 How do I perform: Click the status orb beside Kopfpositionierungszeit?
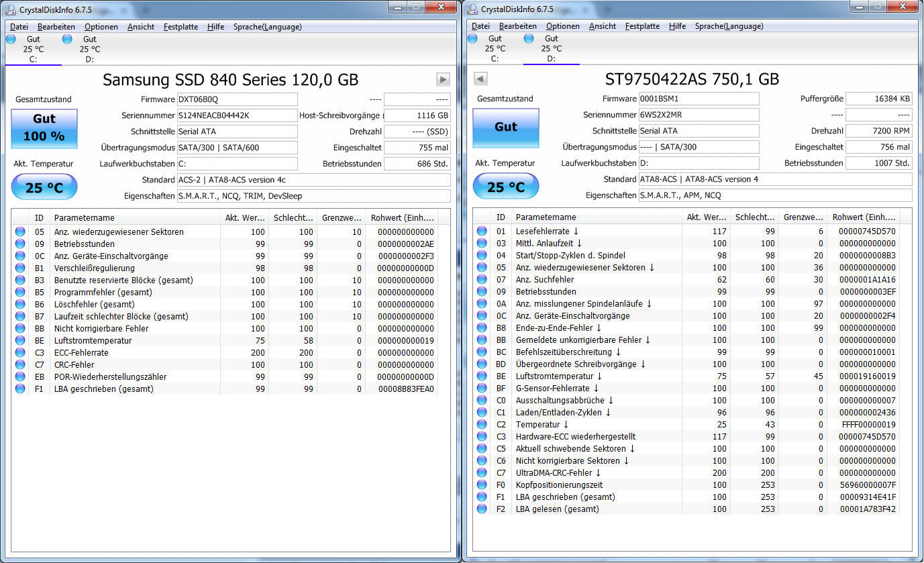tap(482, 485)
